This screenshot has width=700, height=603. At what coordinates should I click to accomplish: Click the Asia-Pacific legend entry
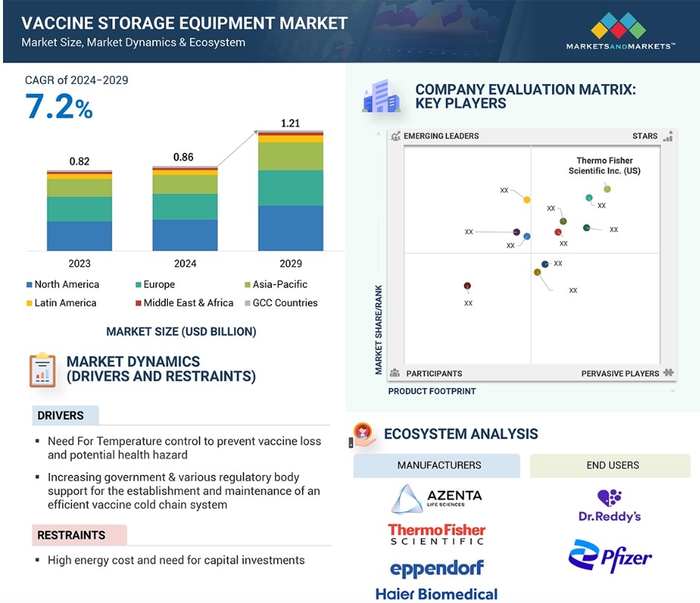pyautogui.click(x=276, y=285)
